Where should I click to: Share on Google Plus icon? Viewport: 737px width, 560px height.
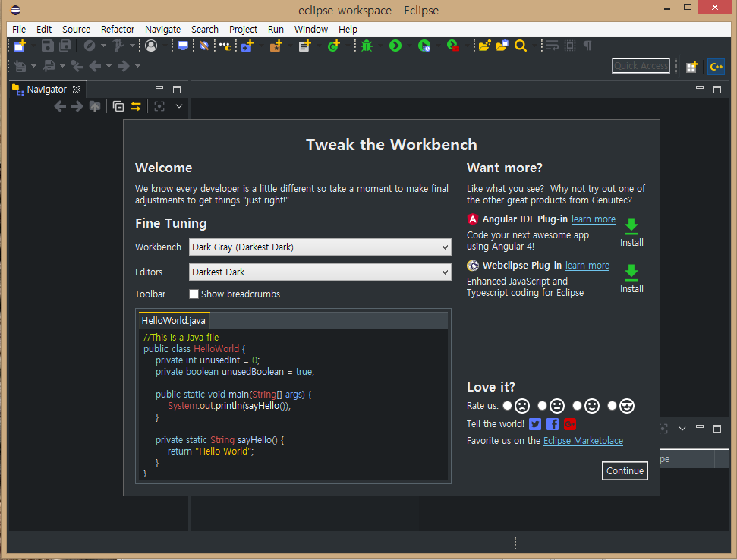click(x=570, y=424)
